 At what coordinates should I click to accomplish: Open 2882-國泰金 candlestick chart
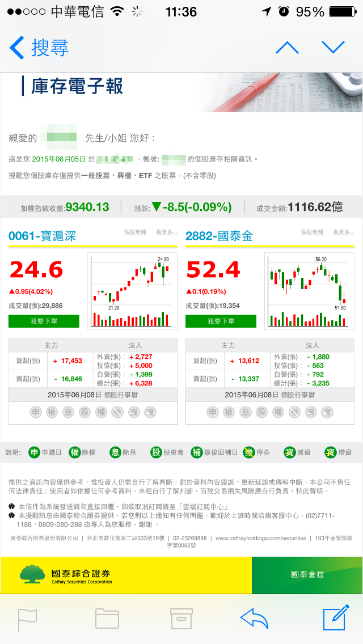click(x=309, y=291)
